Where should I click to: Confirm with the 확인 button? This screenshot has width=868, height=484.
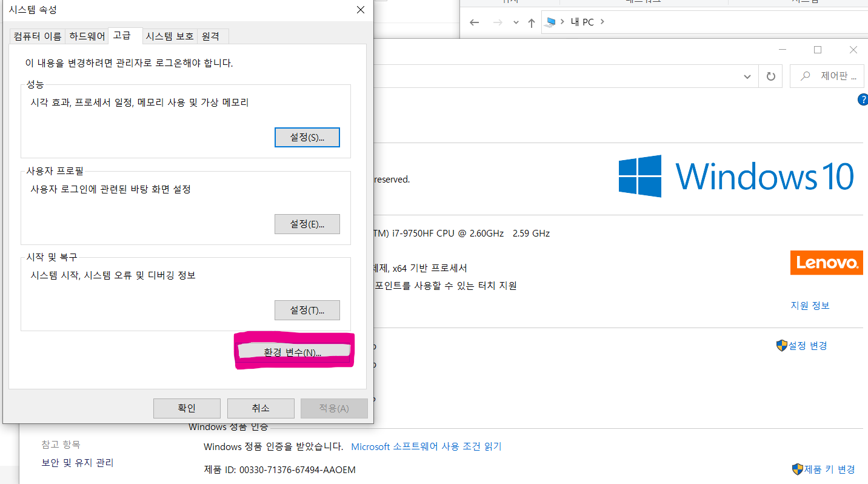[x=187, y=408]
